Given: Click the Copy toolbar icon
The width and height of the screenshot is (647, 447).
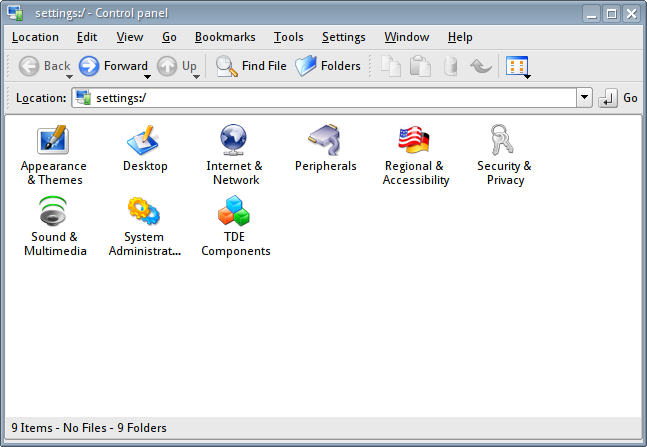Looking at the screenshot, I should coord(390,66).
